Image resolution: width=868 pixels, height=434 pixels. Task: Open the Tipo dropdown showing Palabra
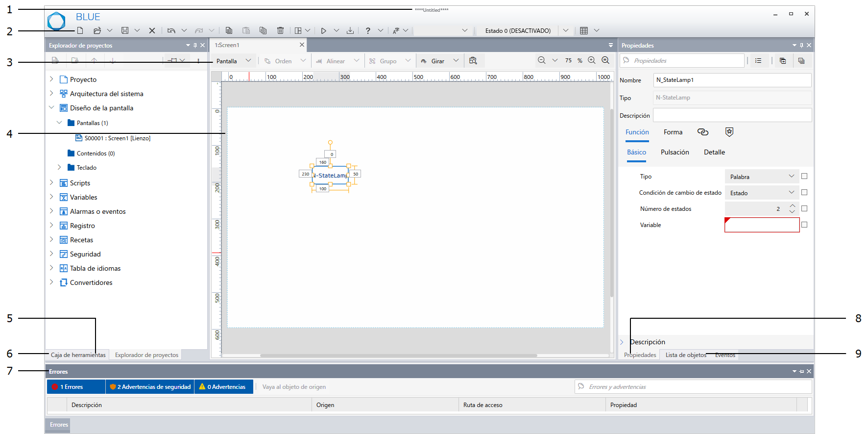(761, 177)
